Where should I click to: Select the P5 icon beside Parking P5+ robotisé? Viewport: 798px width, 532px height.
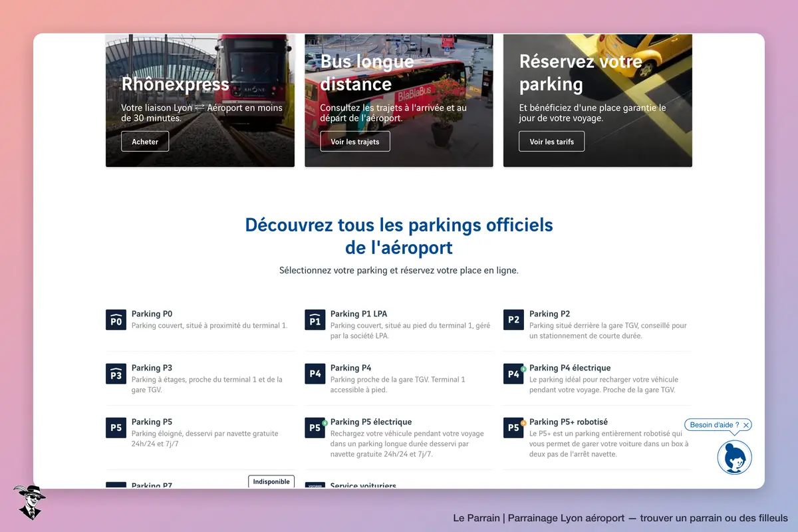(513, 428)
